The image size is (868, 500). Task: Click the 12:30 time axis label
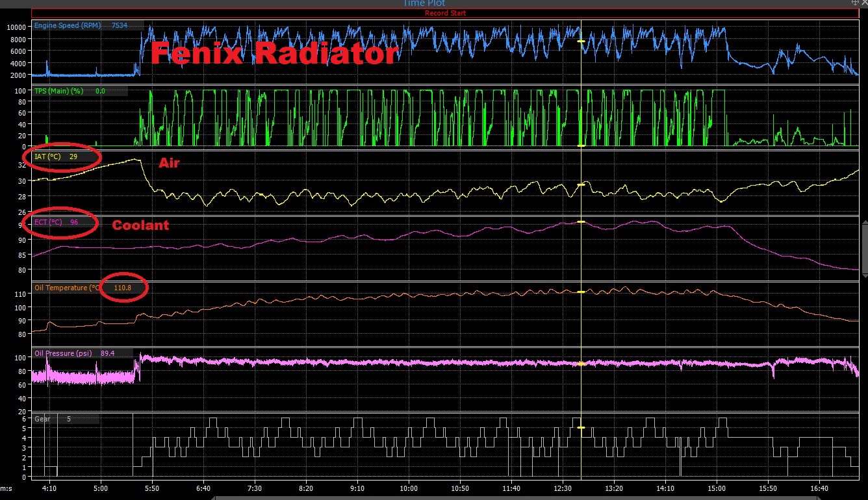[x=563, y=488]
